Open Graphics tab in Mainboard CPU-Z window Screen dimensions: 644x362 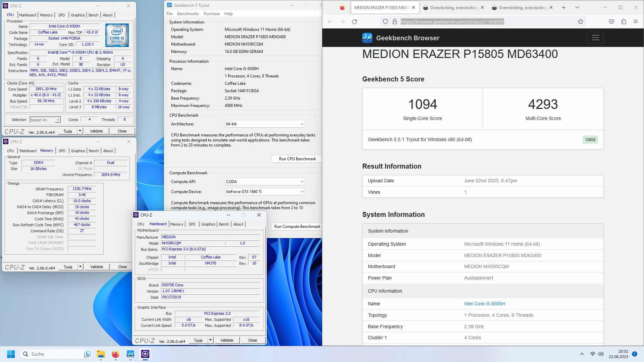[208, 224]
